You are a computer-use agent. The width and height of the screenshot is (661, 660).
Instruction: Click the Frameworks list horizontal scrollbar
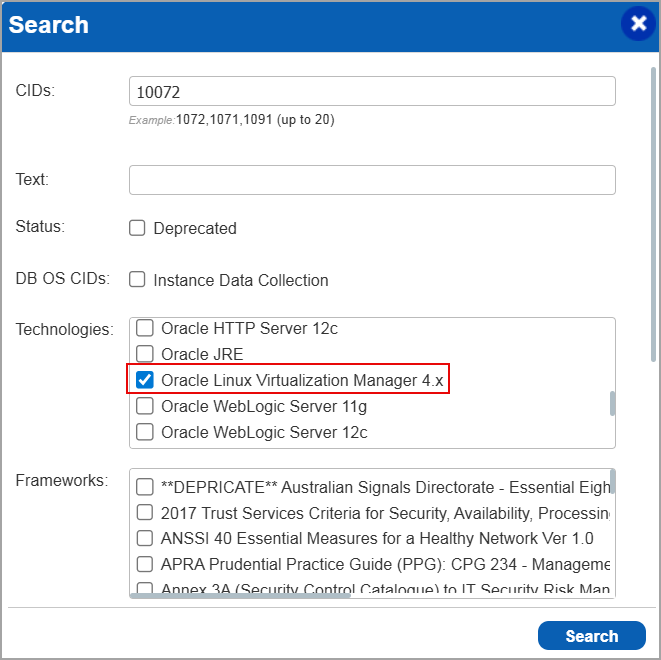240,596
